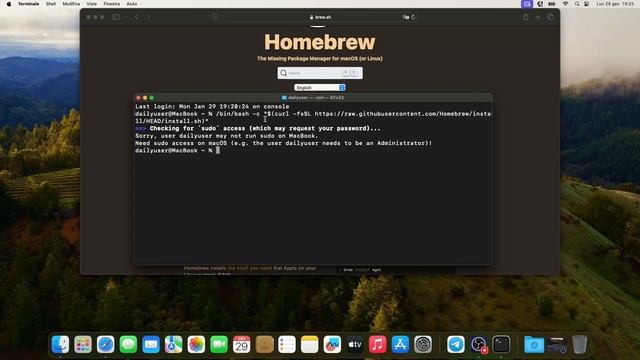Open FaceTime in the Dock
The height and width of the screenshot is (360, 640).
pyautogui.click(x=219, y=344)
